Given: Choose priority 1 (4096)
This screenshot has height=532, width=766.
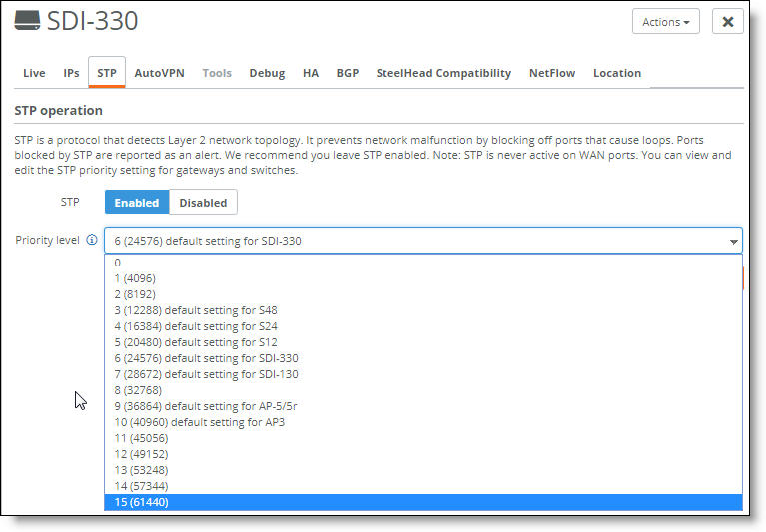Looking at the screenshot, I should [x=423, y=278].
